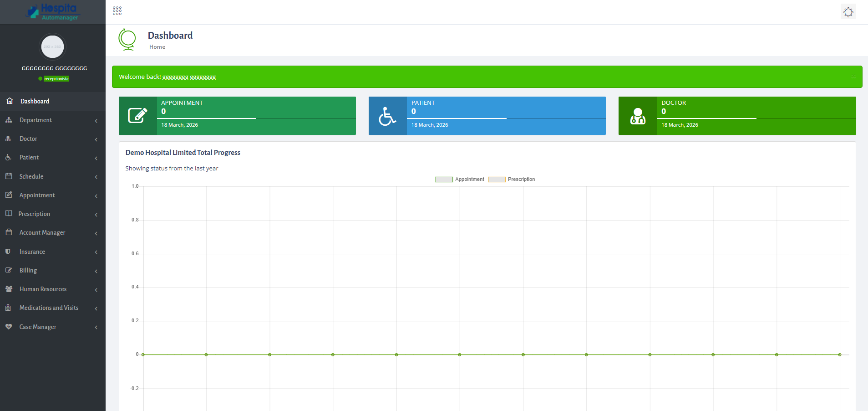Expand the Human Resources menu
868x411 pixels.
(x=43, y=289)
